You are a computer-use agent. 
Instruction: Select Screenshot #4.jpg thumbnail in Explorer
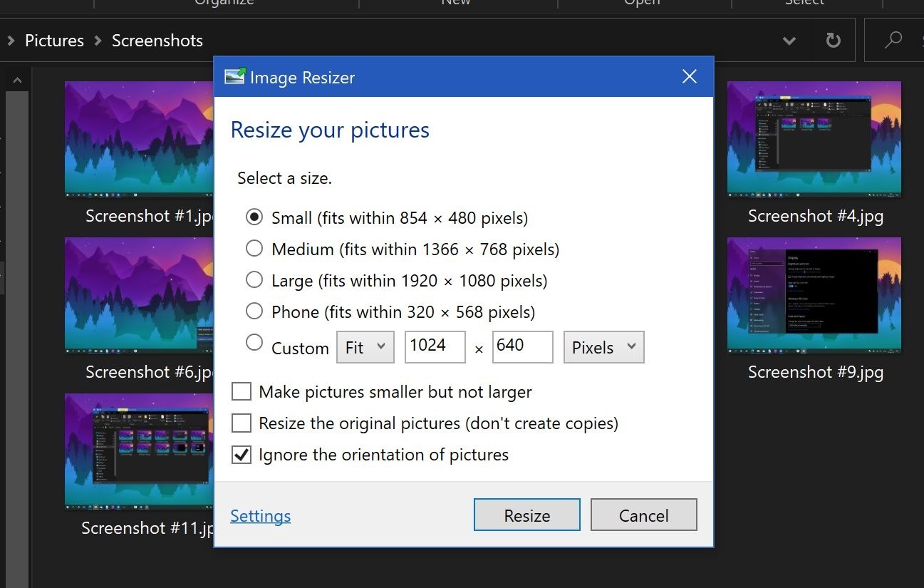click(x=814, y=139)
